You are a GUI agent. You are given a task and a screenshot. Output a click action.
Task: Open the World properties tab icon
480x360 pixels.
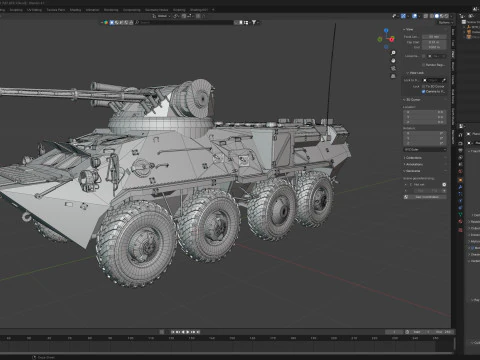point(461,171)
